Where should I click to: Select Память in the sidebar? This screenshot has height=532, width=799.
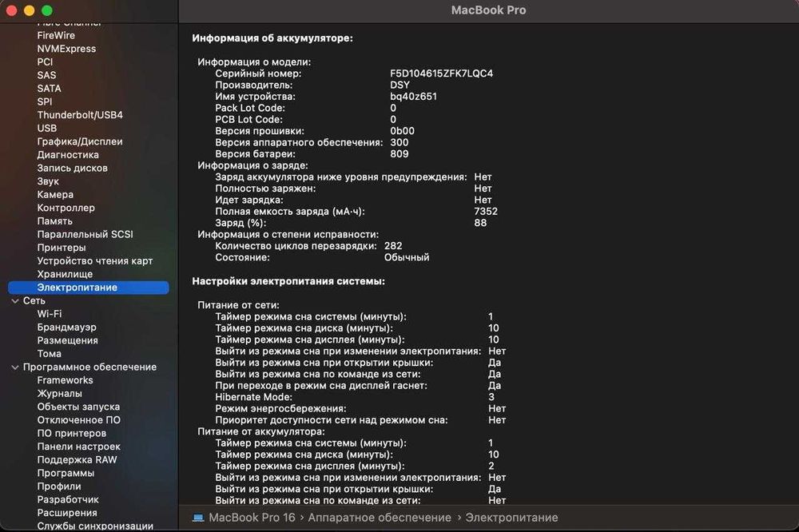pos(54,220)
